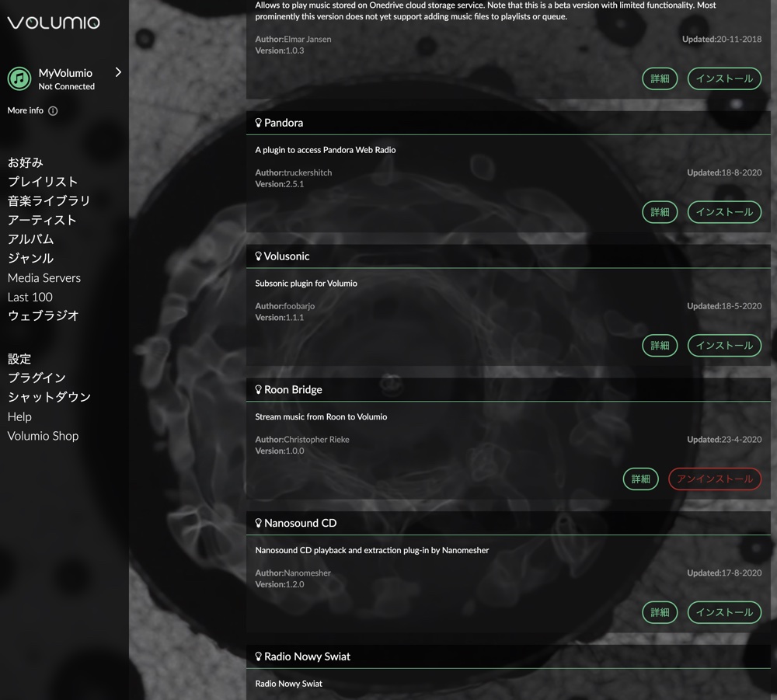Viewport: 777px width, 700px height.
Task: Open Last 100 list
Action: tap(30, 298)
